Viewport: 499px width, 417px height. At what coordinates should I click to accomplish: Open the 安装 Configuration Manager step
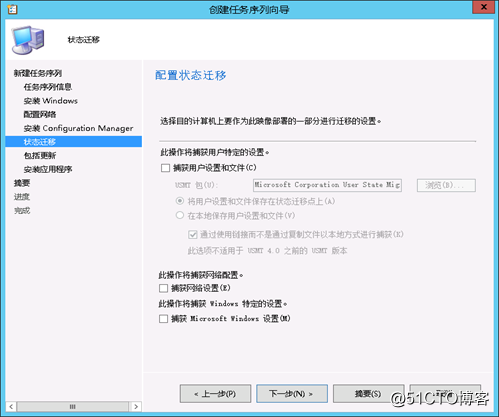78,128
